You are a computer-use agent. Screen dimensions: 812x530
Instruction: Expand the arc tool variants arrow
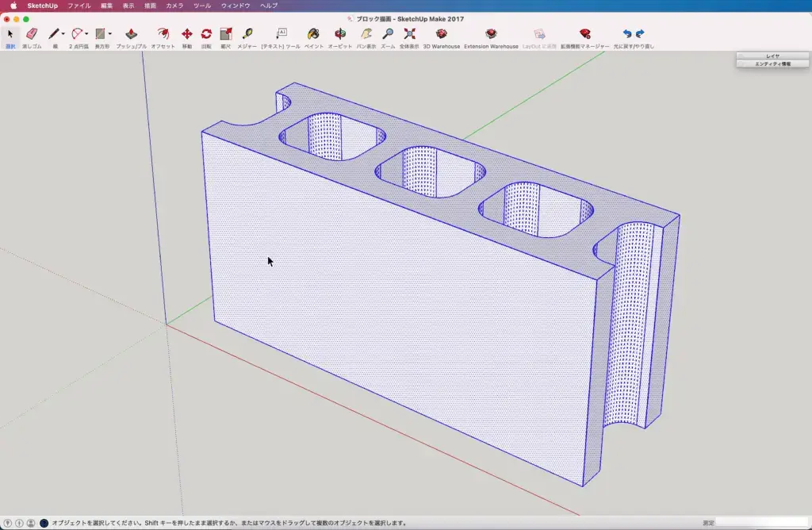[86, 34]
